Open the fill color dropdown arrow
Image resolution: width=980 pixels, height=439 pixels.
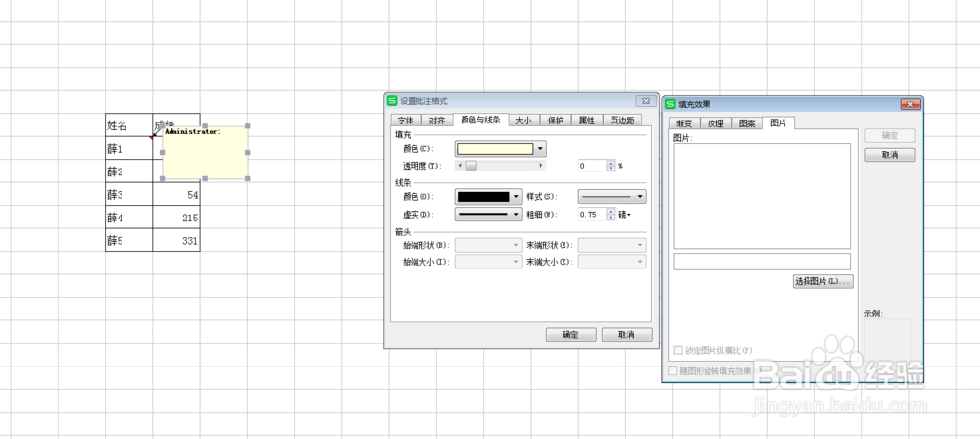[541, 149]
